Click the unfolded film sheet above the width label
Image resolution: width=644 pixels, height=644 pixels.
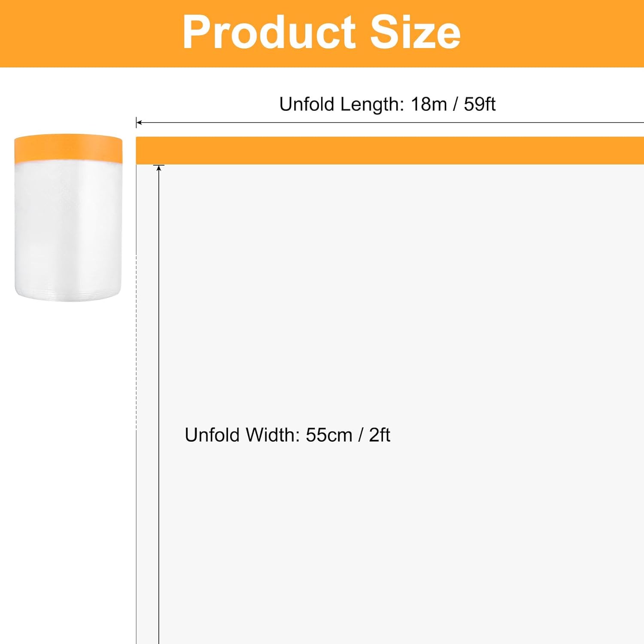point(386,279)
